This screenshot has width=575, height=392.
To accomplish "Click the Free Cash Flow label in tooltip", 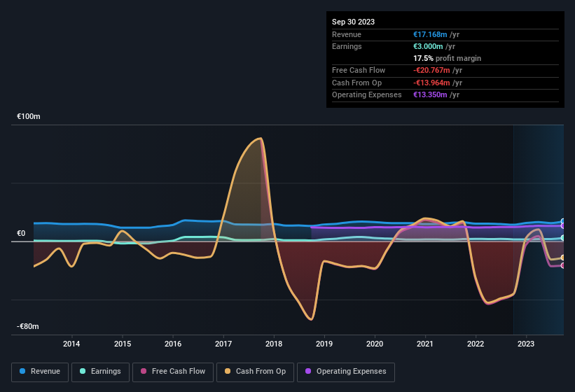I will pyautogui.click(x=359, y=70).
